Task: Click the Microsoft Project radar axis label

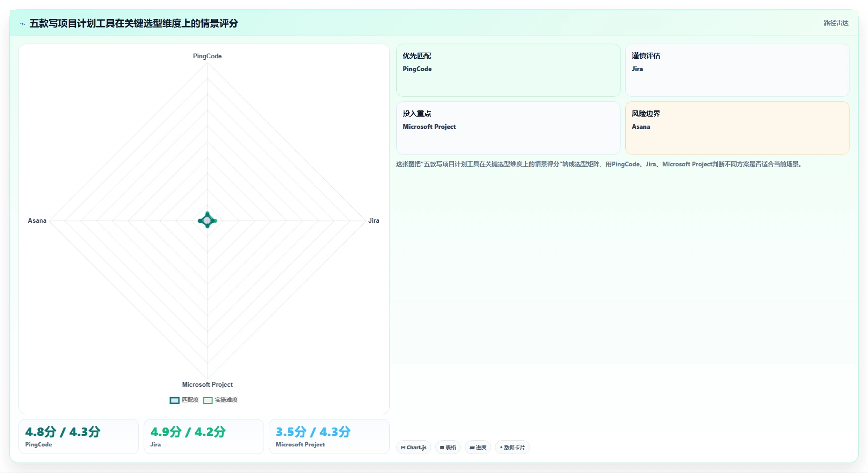Action: [207, 384]
